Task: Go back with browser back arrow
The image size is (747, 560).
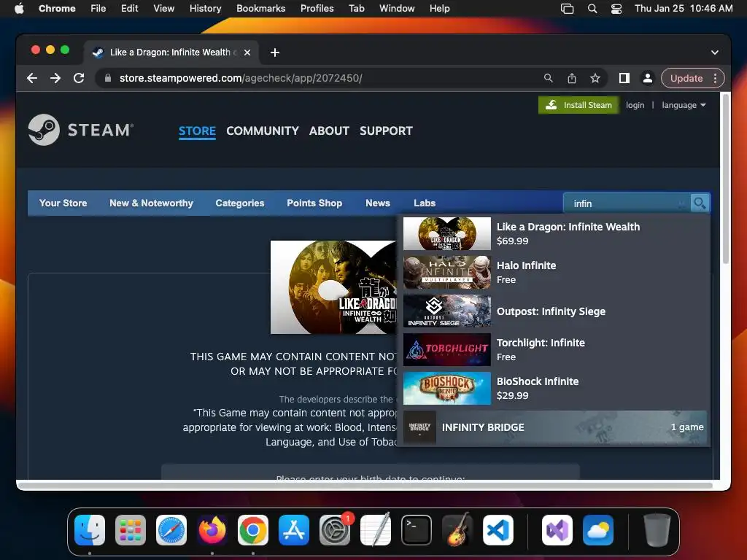Action: coord(32,78)
